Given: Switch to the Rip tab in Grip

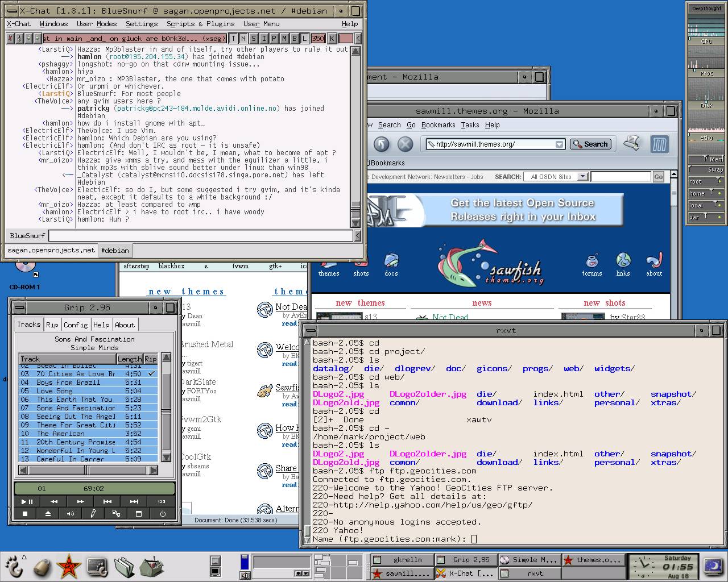Looking at the screenshot, I should coord(52,325).
